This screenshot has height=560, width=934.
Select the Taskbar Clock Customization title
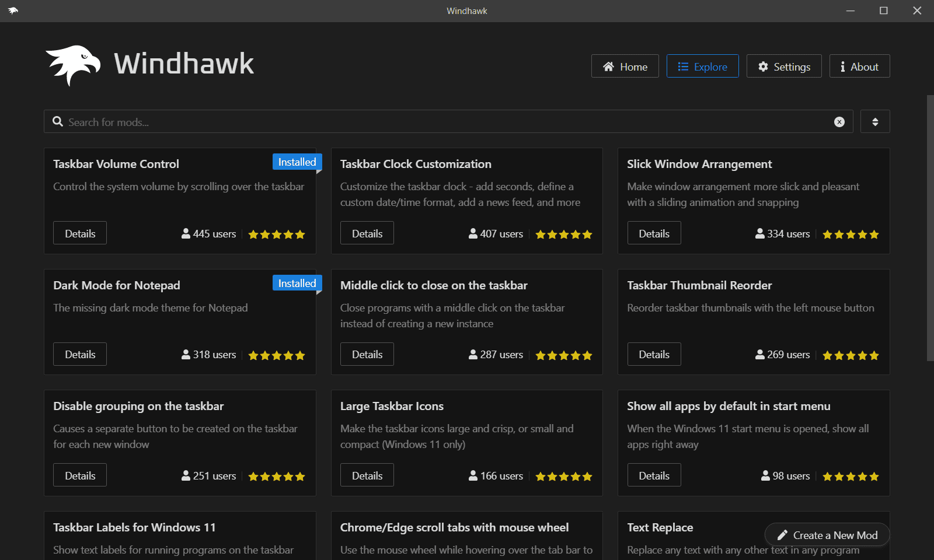click(x=416, y=164)
